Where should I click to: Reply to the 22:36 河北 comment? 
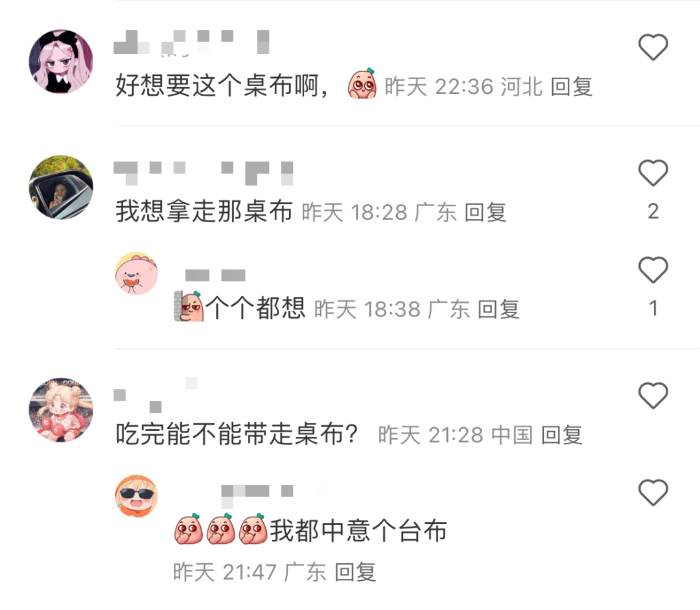click(572, 87)
